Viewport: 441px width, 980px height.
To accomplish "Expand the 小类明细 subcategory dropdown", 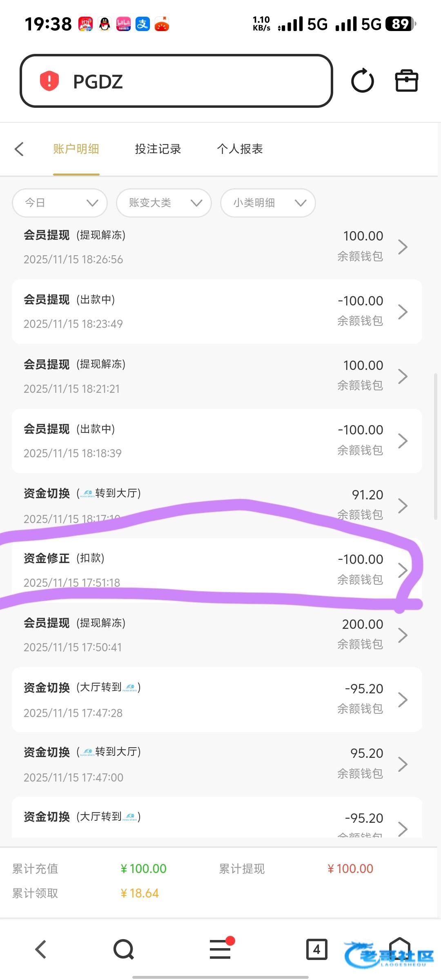I will [268, 203].
